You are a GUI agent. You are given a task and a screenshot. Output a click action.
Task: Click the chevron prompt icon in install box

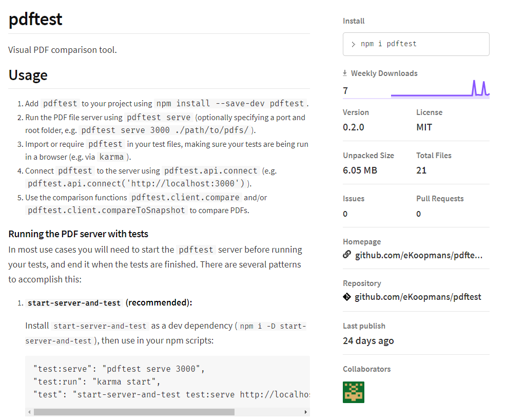point(354,44)
